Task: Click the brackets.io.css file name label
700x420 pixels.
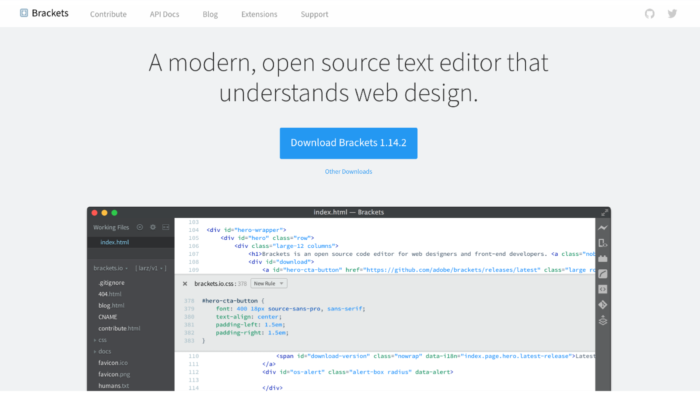Action: (214, 283)
